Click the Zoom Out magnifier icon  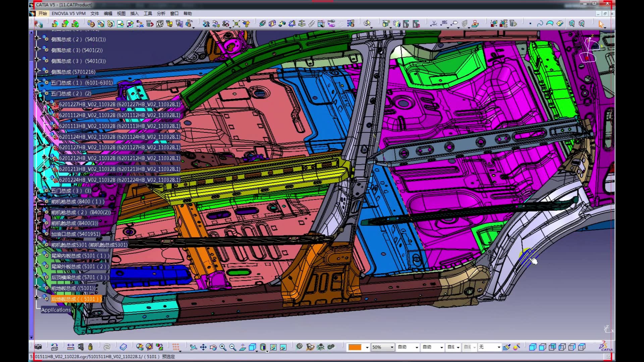click(x=232, y=347)
